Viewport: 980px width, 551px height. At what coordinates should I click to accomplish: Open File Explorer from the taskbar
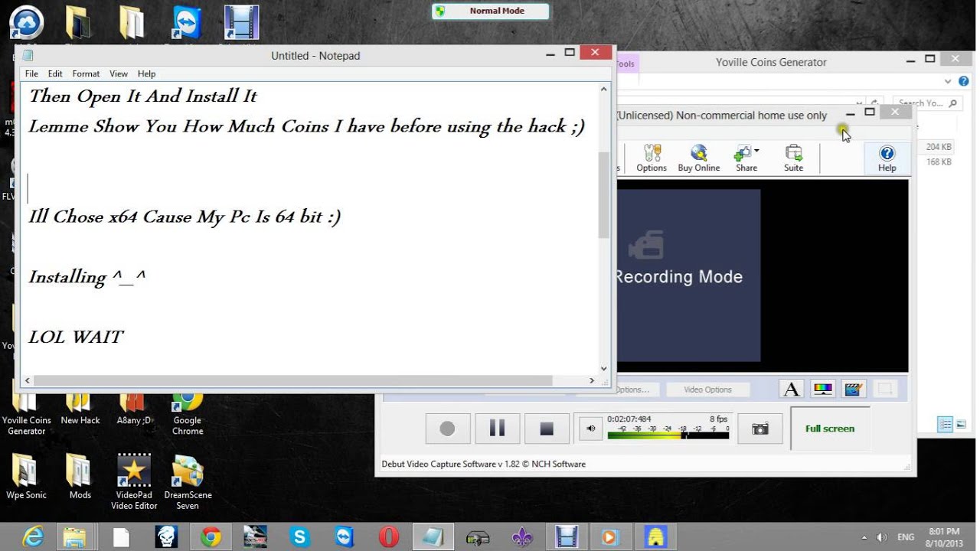click(74, 537)
